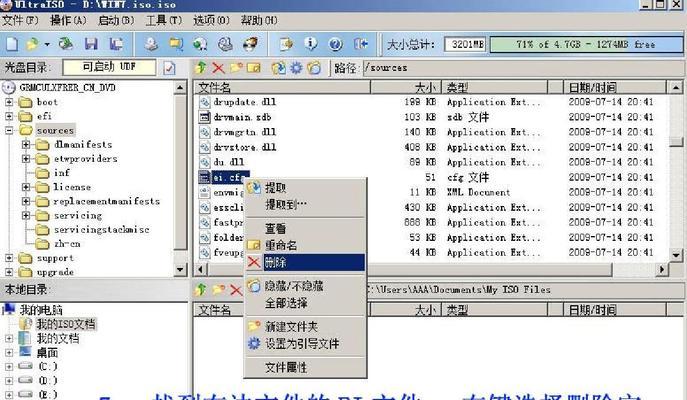
Task: Click the file list vertical scrollbar down arrow
Action: (676, 255)
